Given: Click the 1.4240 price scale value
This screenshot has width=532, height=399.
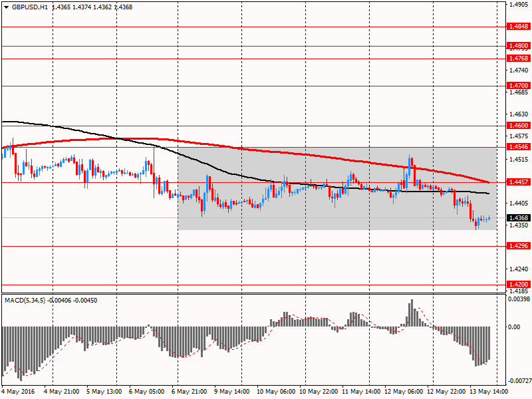Looking at the screenshot, I should [519, 269].
